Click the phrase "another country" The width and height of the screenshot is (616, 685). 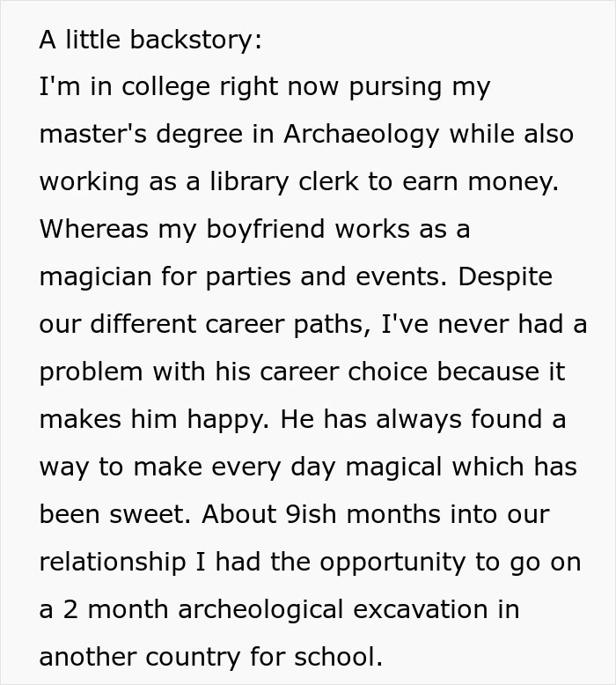coord(140,657)
